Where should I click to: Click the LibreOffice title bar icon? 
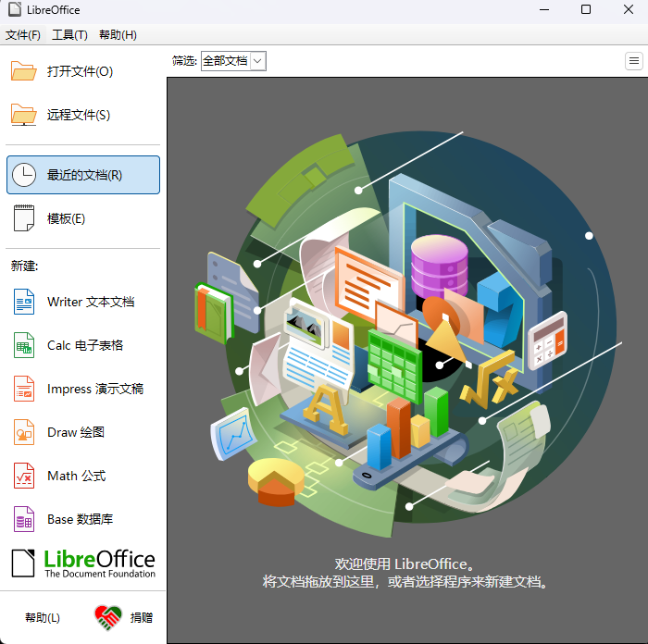[15, 9]
